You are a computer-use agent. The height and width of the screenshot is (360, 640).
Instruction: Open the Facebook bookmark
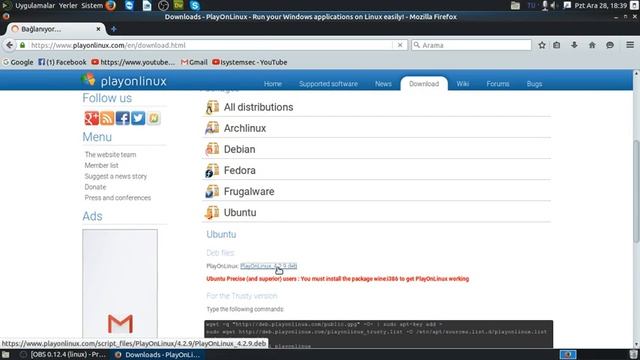(x=62, y=62)
